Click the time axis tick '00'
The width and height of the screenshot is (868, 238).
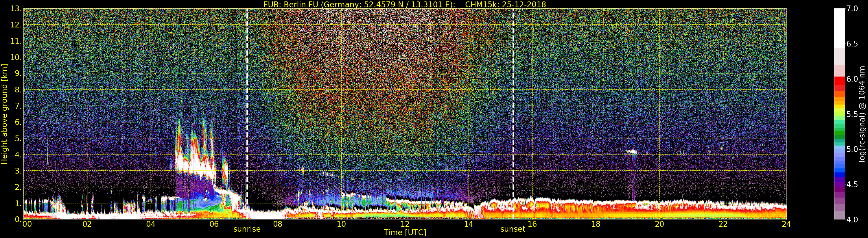point(27,224)
